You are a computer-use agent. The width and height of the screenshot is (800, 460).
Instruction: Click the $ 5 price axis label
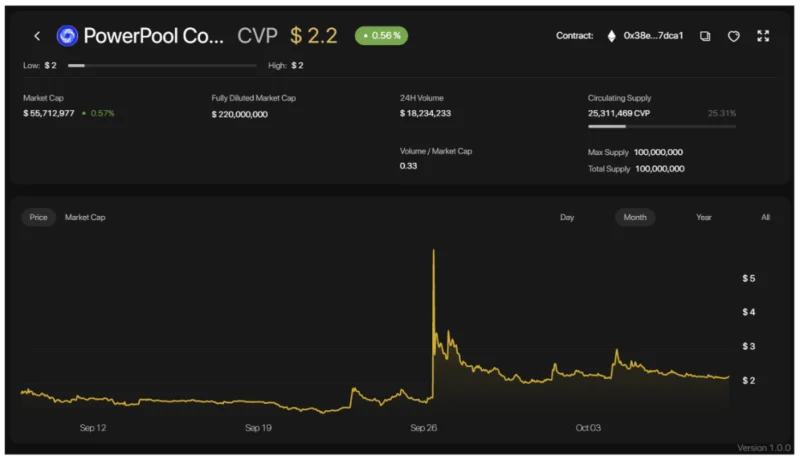click(x=748, y=278)
